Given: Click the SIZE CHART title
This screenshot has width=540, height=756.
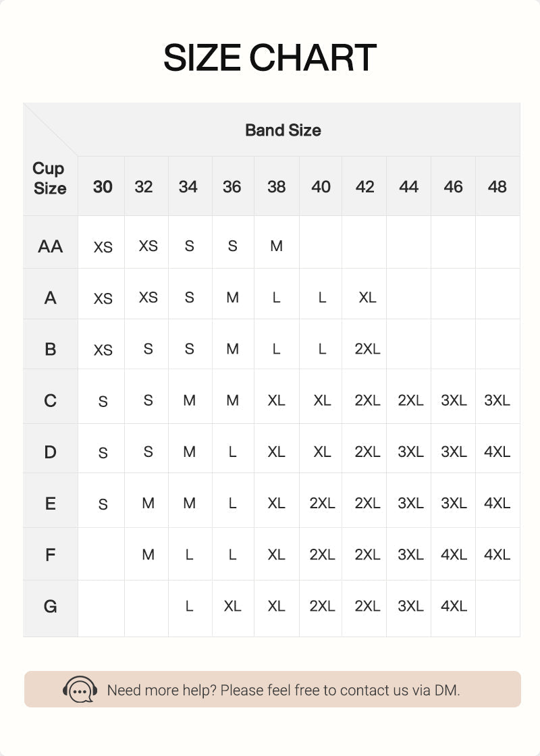Looking at the screenshot, I should coord(270,58).
